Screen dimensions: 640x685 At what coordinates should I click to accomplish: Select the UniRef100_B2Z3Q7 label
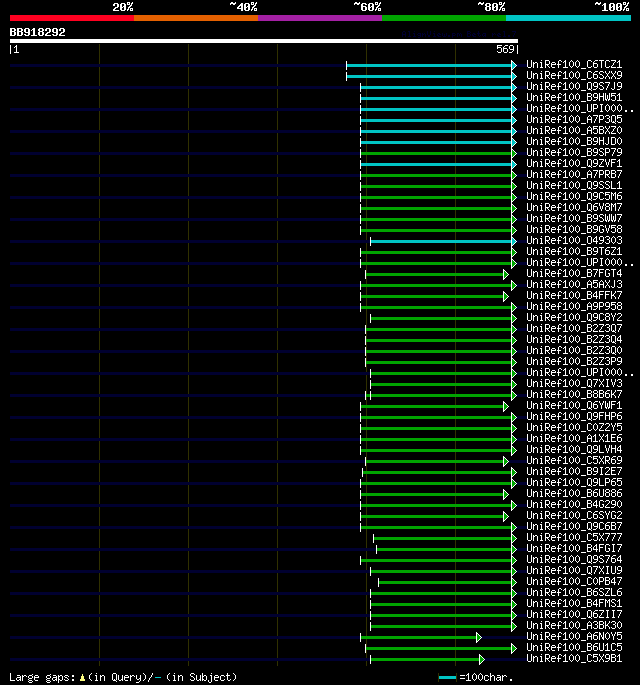point(574,329)
